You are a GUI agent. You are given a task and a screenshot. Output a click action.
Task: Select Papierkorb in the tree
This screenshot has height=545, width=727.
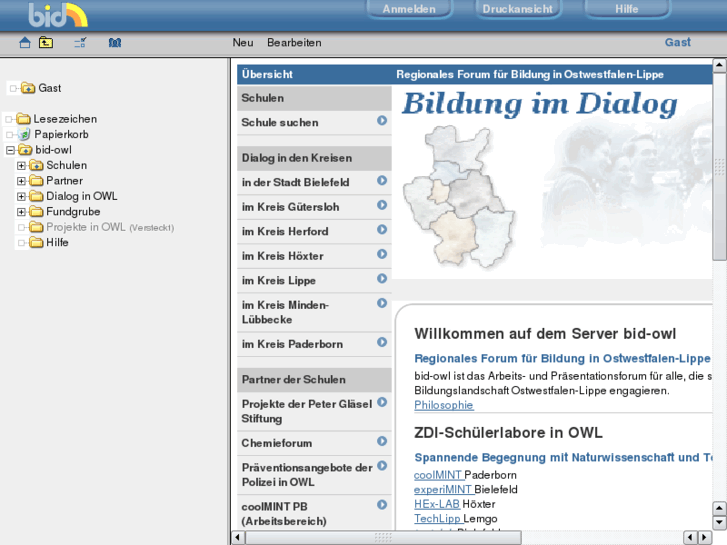pos(61,135)
